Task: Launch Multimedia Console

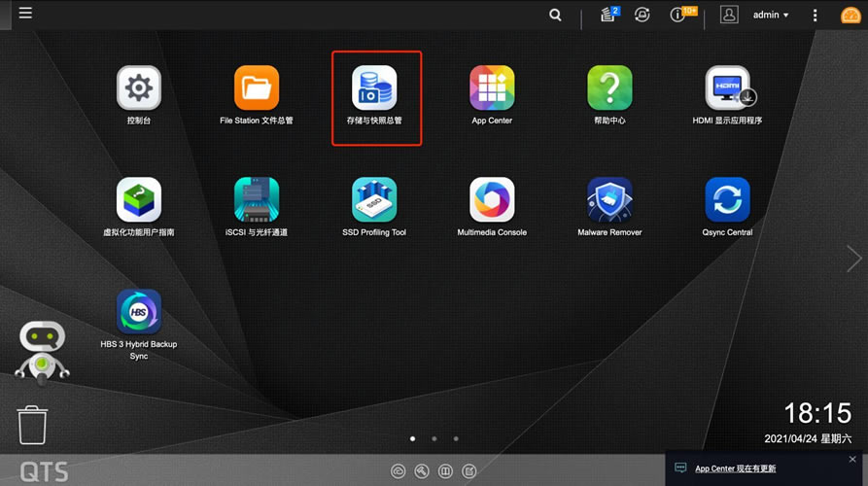Action: click(492, 200)
